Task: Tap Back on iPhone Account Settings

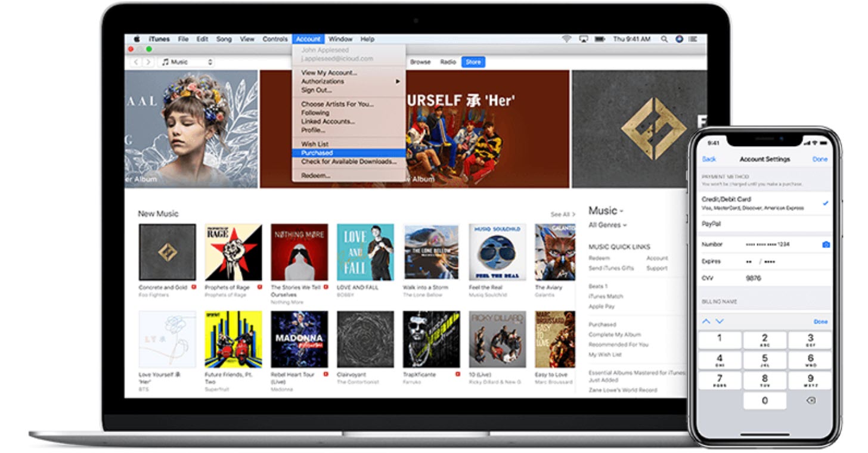Action: pyautogui.click(x=709, y=159)
